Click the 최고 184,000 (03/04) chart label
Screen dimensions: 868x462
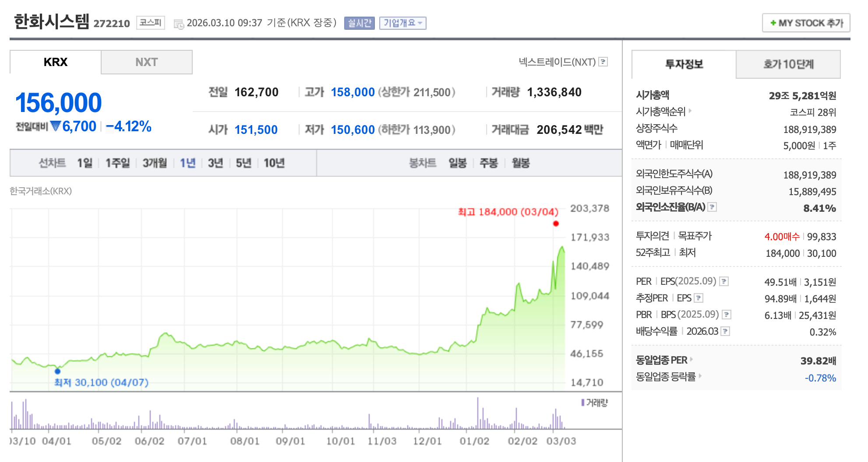[508, 212]
